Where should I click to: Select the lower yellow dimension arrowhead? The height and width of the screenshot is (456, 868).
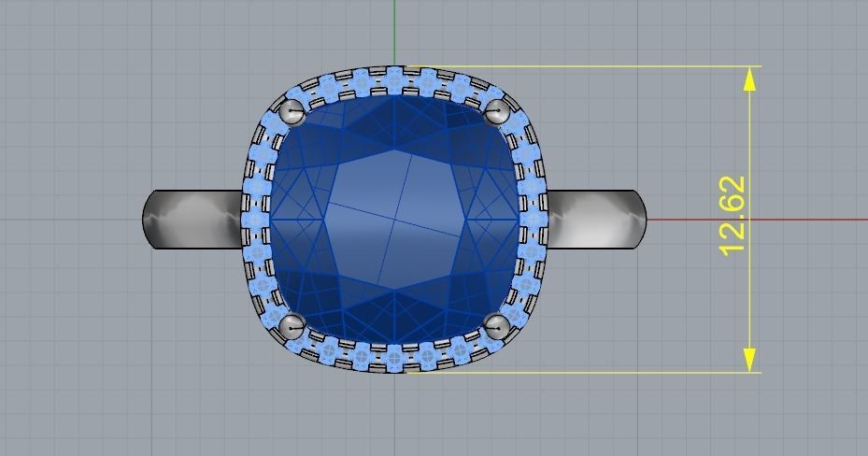pos(749,360)
